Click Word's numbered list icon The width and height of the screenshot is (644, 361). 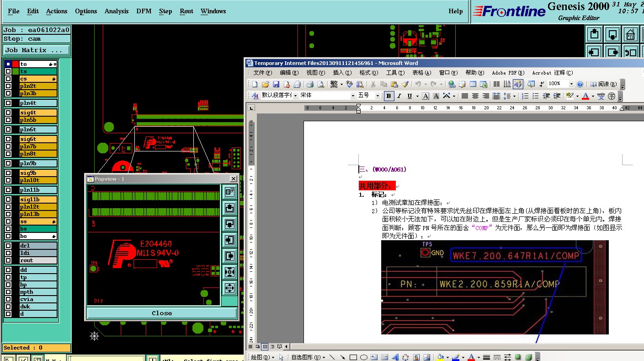click(525, 96)
